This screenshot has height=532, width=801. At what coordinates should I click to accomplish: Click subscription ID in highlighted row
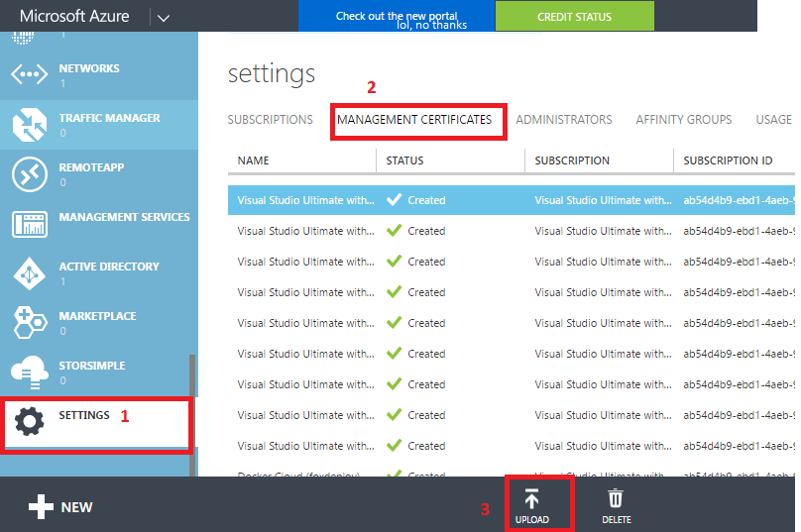(740, 200)
